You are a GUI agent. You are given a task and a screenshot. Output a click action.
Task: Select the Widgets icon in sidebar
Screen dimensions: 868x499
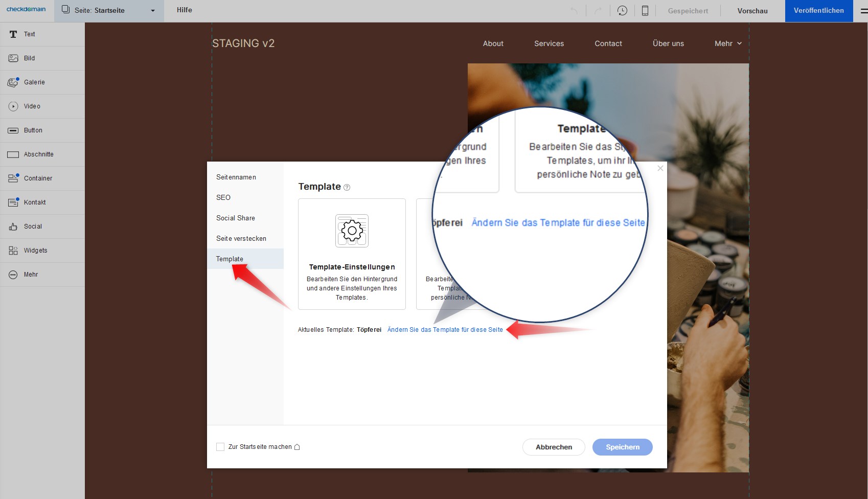(13, 251)
